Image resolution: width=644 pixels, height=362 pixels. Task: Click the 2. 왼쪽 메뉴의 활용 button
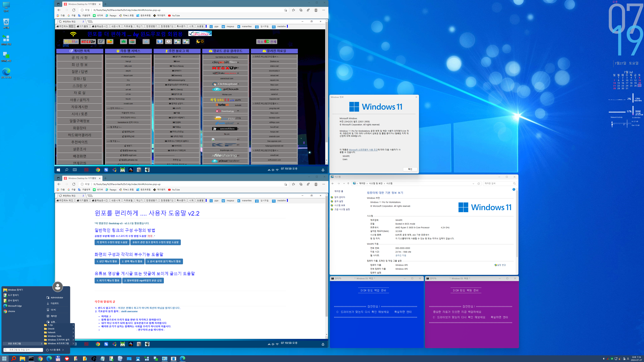[132, 261]
